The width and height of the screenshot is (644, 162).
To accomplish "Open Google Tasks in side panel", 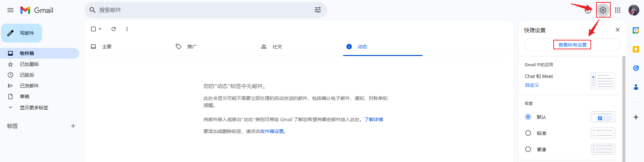I will click(636, 68).
